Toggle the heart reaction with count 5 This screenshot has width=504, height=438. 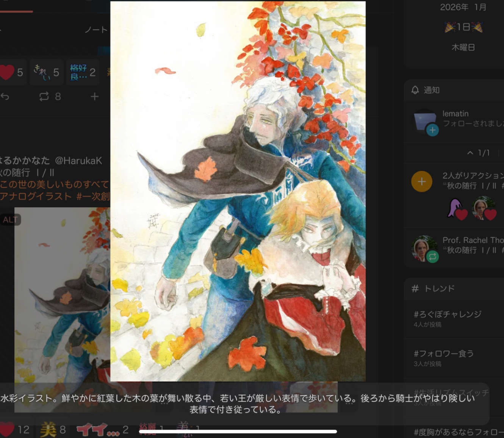[x=12, y=72]
